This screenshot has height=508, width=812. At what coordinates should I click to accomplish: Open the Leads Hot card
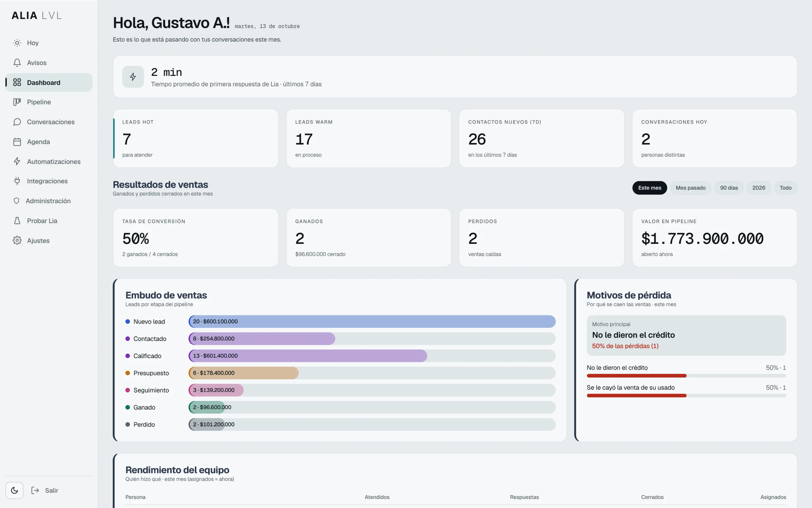(196, 138)
